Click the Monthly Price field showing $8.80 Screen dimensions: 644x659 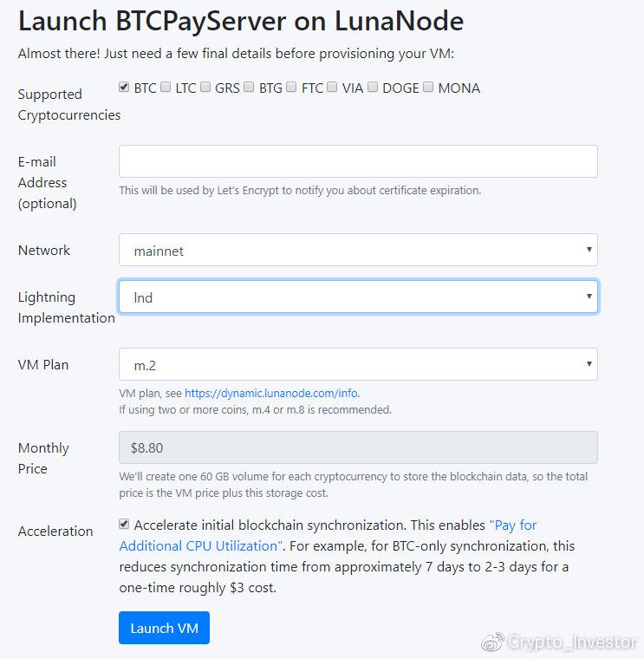coord(358,447)
